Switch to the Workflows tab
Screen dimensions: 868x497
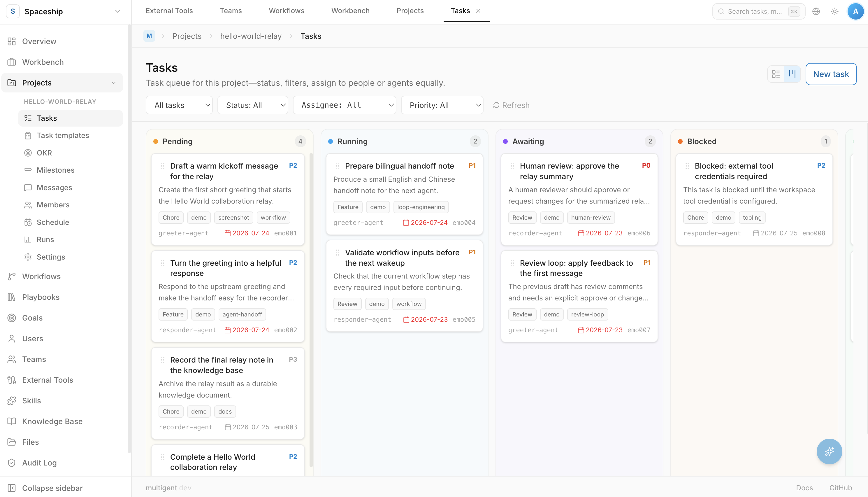287,11
